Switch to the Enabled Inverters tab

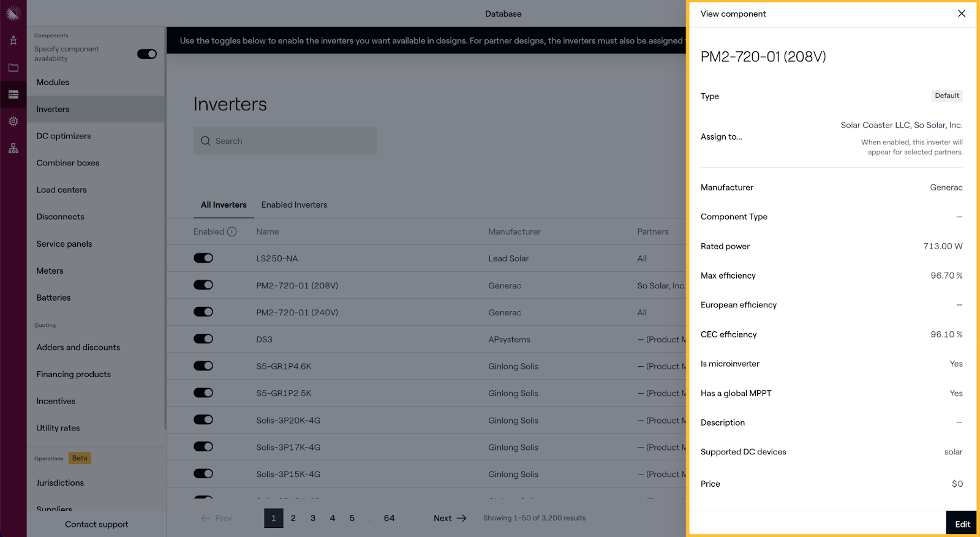tap(295, 205)
